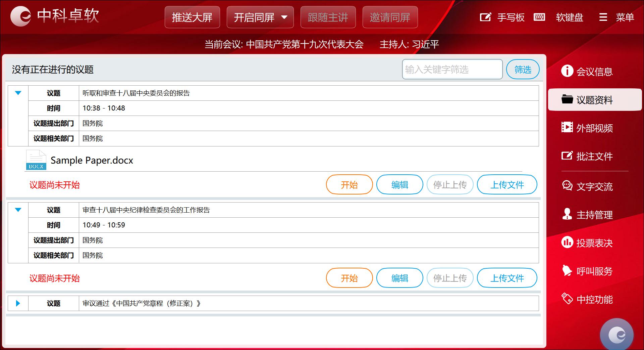Image resolution: width=644 pixels, height=350 pixels.
Task: Click the 跟随主讲 button
Action: click(x=328, y=17)
